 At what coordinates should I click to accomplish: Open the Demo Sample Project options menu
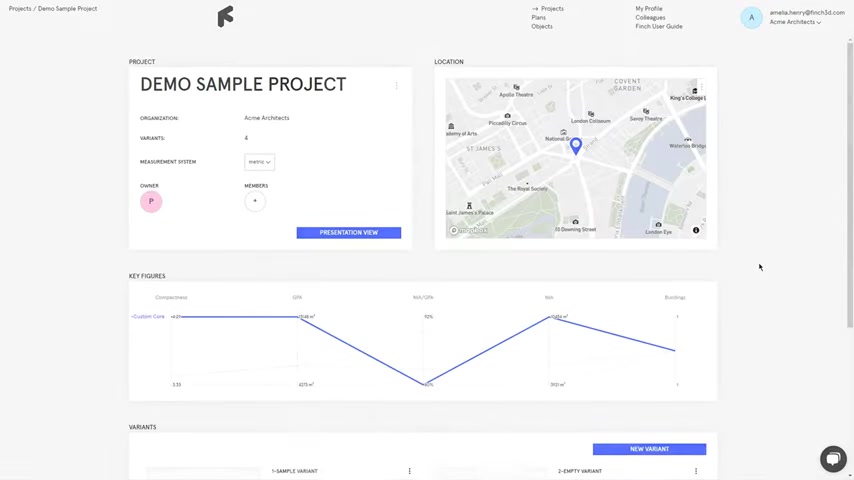(x=396, y=86)
